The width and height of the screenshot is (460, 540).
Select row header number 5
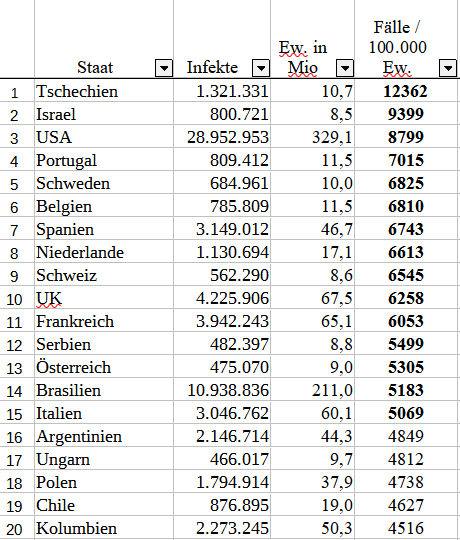coord(14,183)
